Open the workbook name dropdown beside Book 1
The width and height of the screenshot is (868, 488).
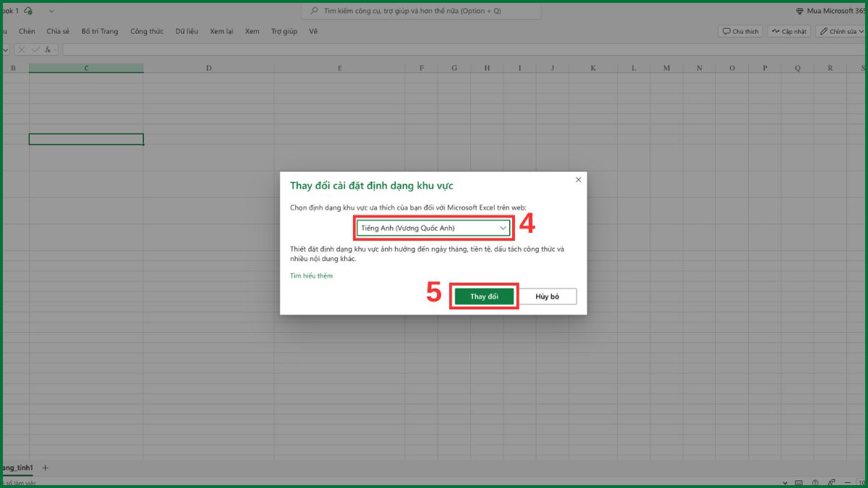click(x=51, y=11)
